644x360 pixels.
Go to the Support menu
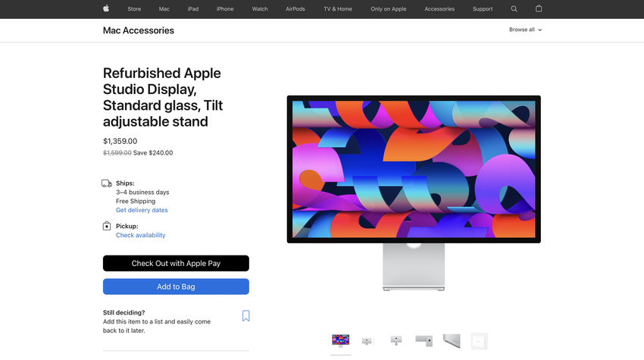click(482, 8)
